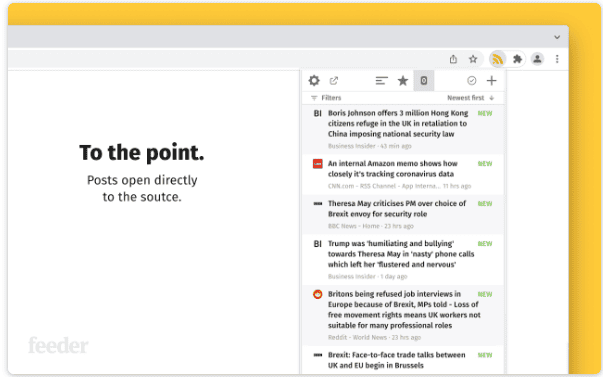
Task: Open Feeder settings gear icon
Action: (x=314, y=80)
